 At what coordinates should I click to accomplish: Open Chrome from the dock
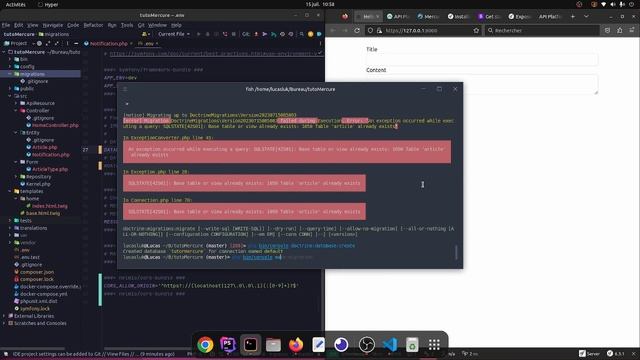pos(205,344)
